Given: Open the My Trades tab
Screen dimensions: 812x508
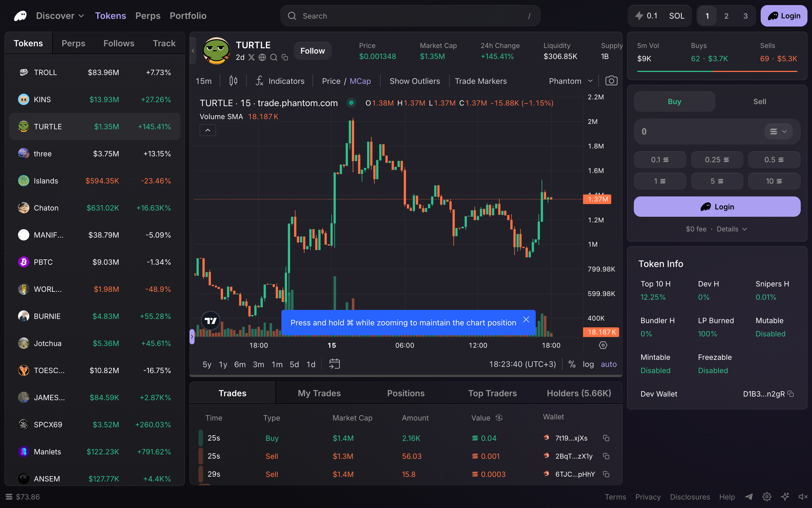Looking at the screenshot, I should [x=319, y=393].
